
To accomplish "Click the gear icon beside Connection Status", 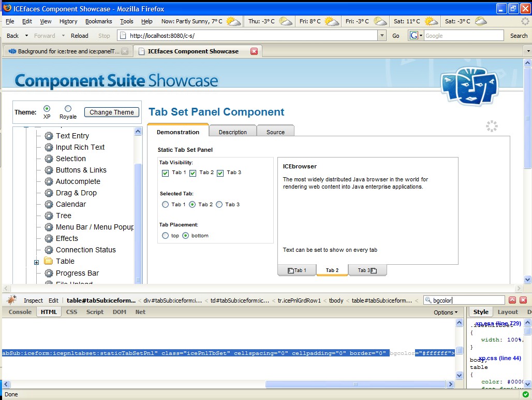I will [49, 250].
